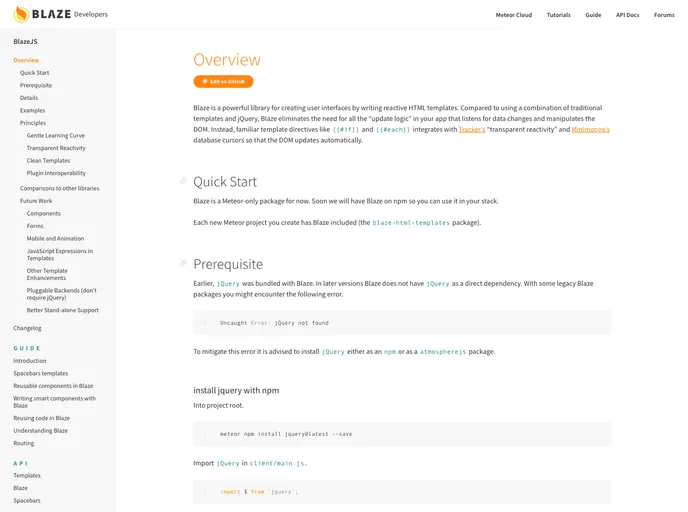Go to Gentle Learning Curve section
Viewport: 688px width, 512px height.
click(56, 136)
